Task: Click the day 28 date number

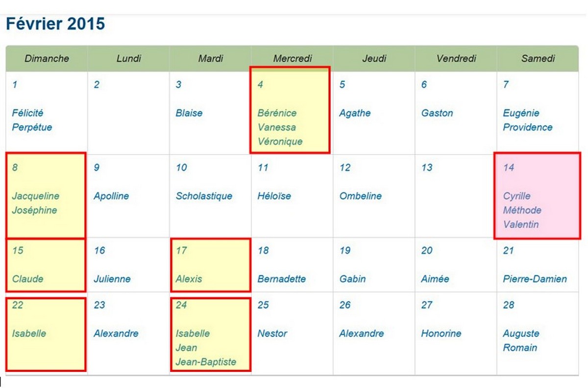Action: tap(509, 305)
